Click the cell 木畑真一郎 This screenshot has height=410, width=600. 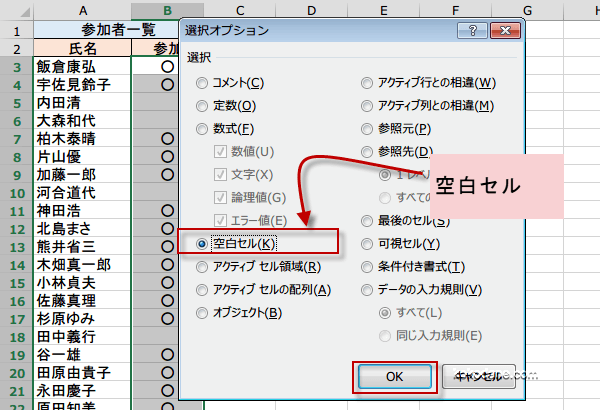point(82,265)
